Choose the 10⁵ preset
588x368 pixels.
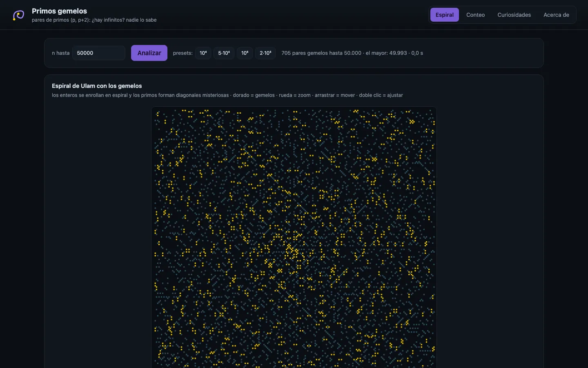point(245,53)
